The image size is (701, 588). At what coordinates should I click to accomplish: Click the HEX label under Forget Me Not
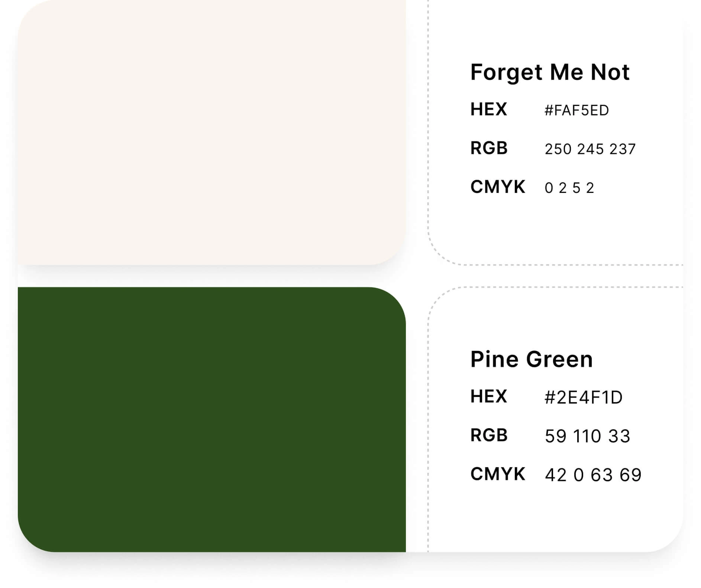[x=488, y=110]
